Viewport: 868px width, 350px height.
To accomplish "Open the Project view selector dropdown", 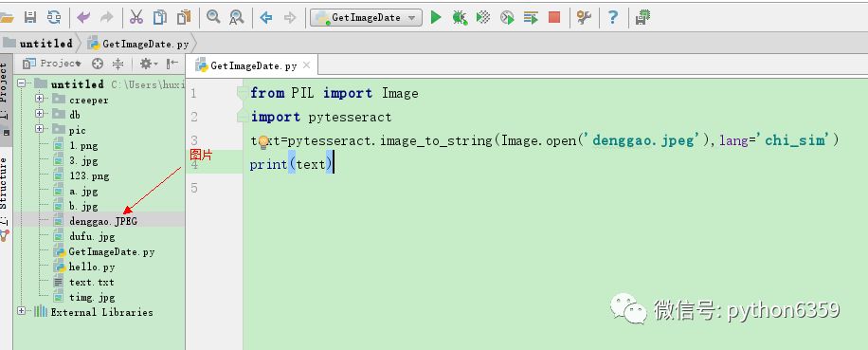I will point(52,64).
